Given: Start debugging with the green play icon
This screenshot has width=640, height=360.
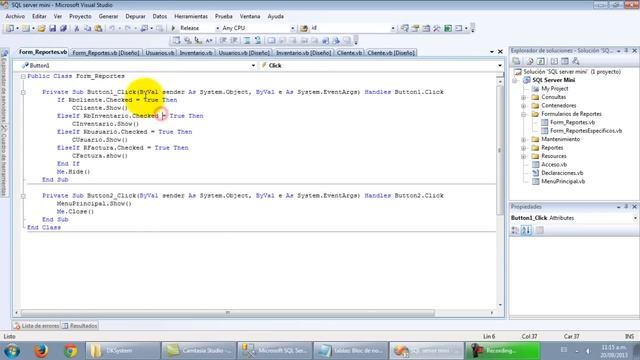Looking at the screenshot, I should tap(173, 28).
